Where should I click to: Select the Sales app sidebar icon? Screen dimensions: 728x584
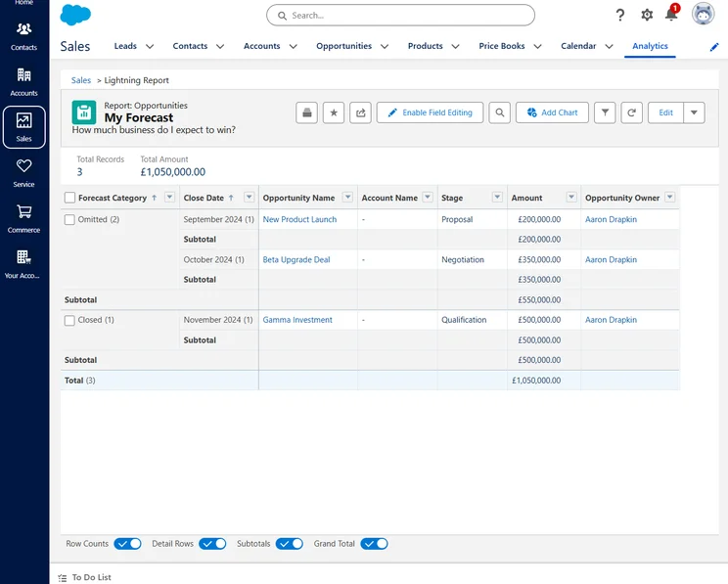[x=24, y=127]
